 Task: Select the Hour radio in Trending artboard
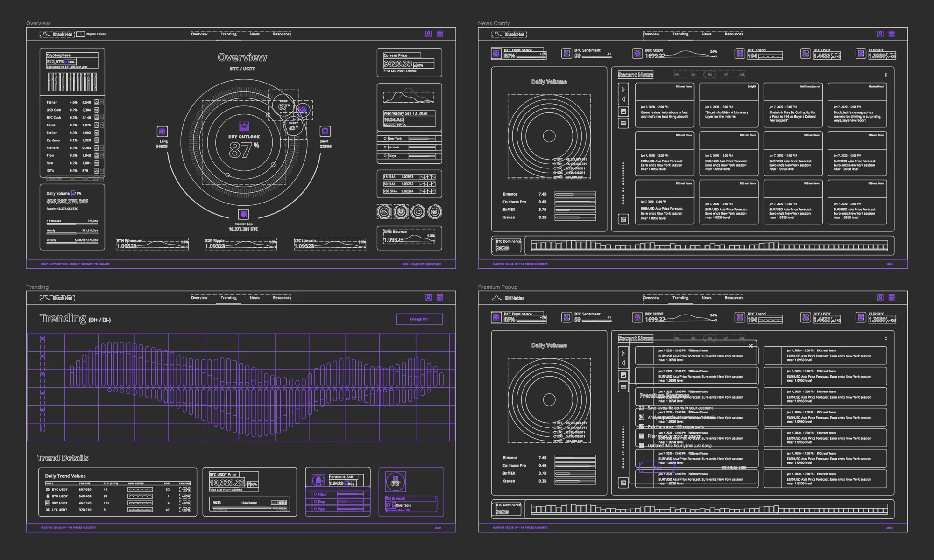click(315, 494)
